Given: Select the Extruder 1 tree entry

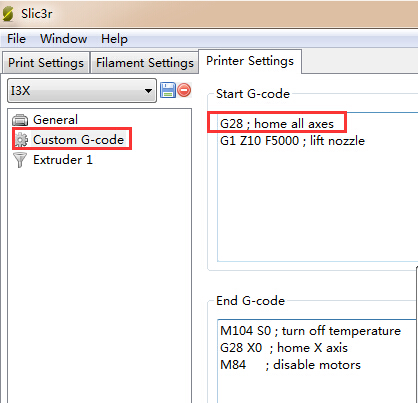Looking at the screenshot, I should coord(63,160).
